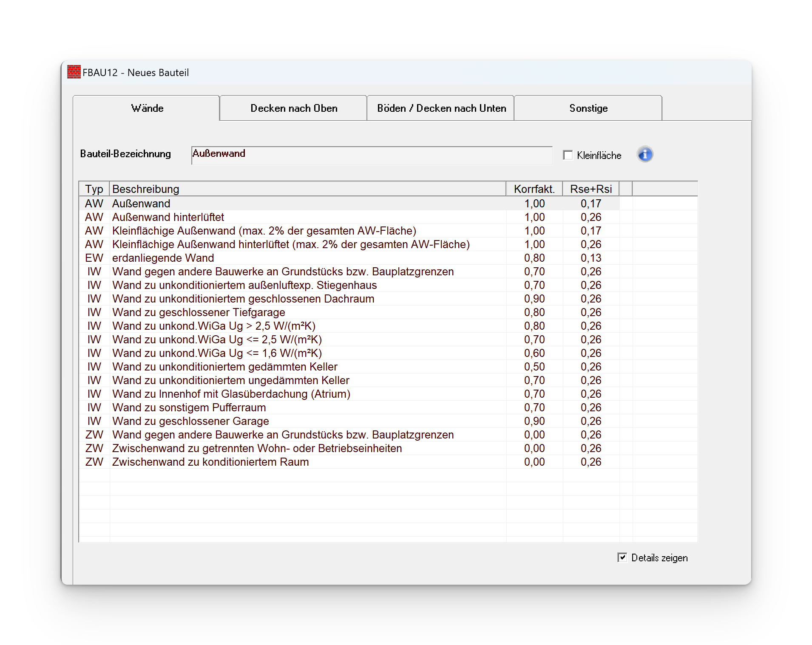812x645 pixels.
Task: Click the Korrfakt. column header
Action: (534, 189)
